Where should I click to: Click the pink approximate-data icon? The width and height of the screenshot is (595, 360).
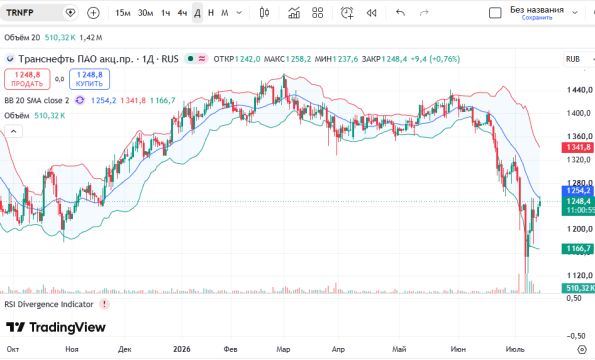[x=202, y=59]
